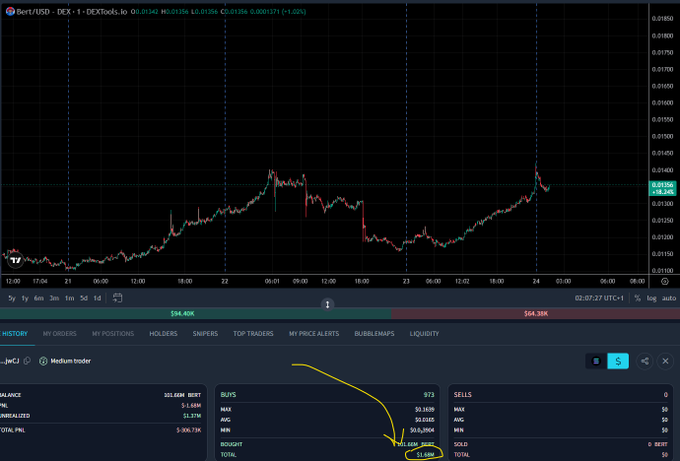Click the BUYS count 973
This screenshot has width=680, height=461.
pos(428,395)
